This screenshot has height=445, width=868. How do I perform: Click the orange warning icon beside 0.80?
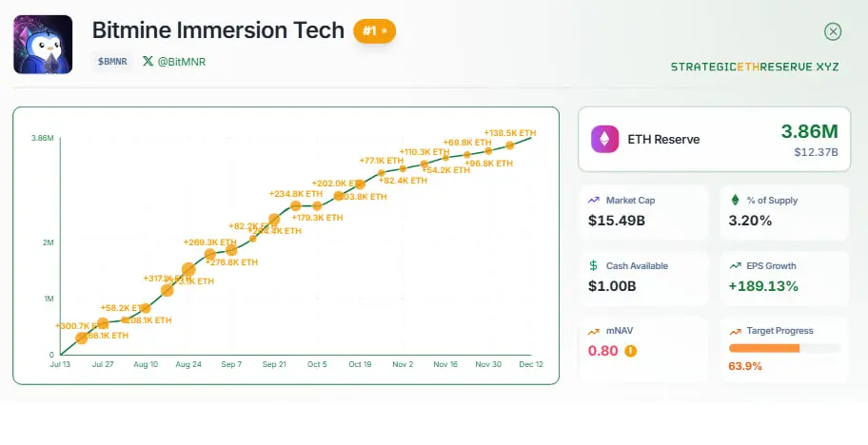point(630,350)
